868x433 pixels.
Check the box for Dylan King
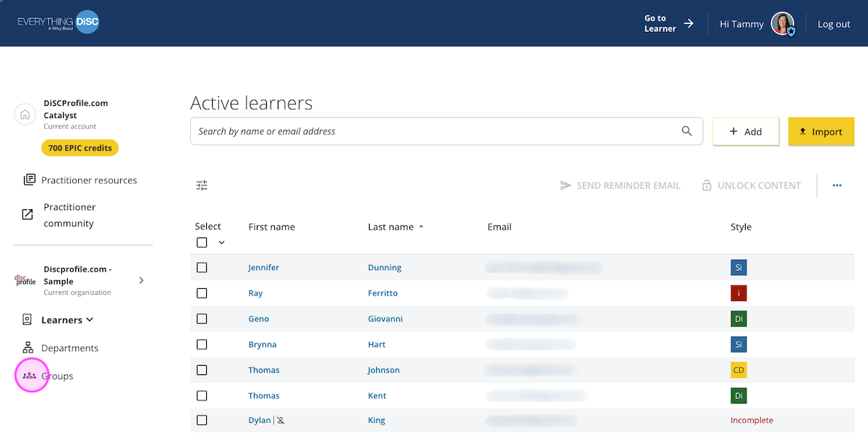pyautogui.click(x=202, y=420)
